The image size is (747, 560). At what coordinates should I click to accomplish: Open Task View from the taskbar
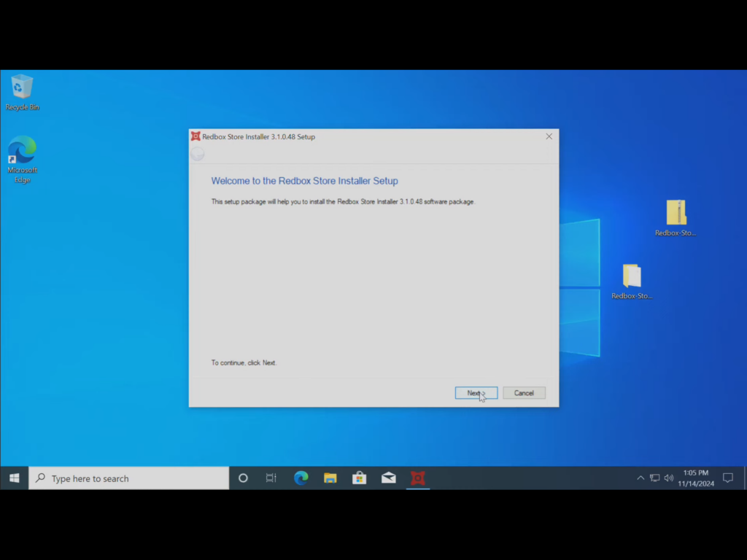271,478
